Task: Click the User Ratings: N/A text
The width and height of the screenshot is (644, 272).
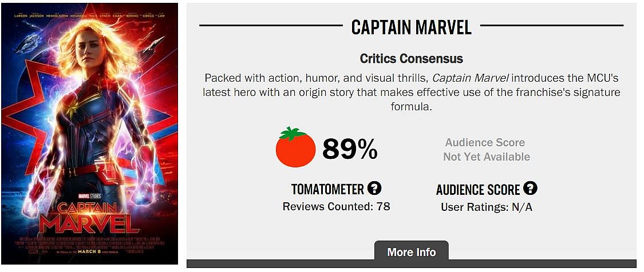Action: click(x=486, y=207)
